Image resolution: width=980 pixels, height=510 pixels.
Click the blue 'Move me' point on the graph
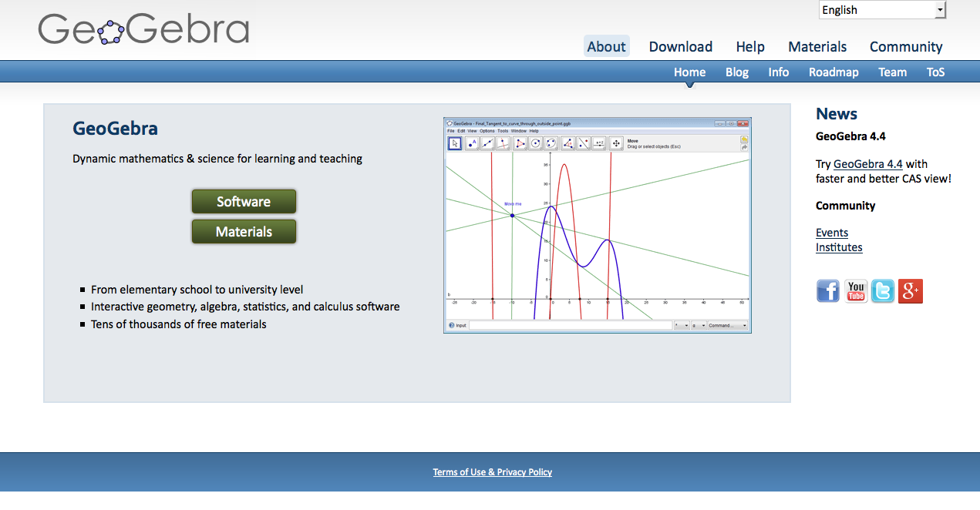[513, 215]
